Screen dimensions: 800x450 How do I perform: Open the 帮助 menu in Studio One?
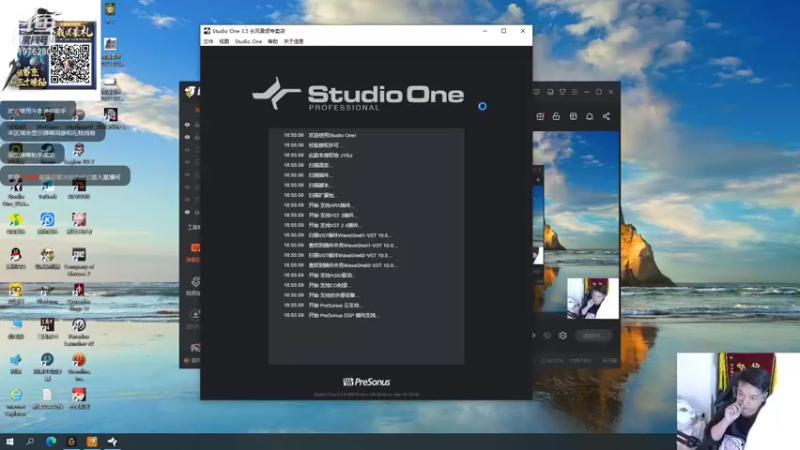tap(273, 41)
